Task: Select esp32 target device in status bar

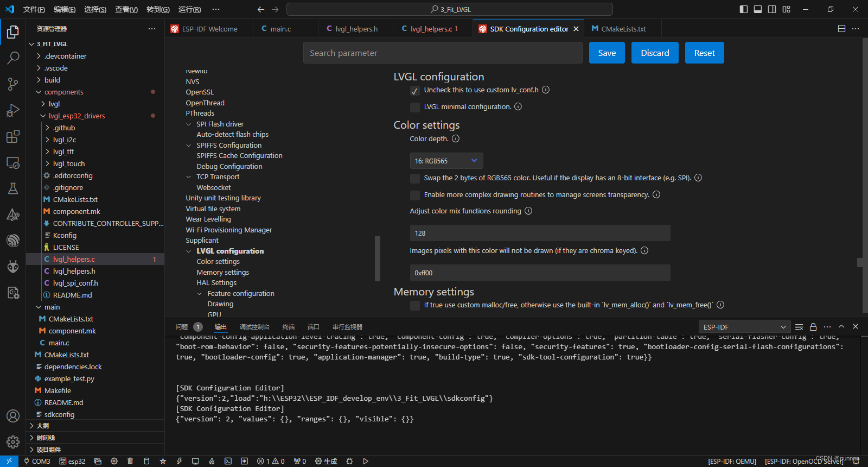Action: 72,461
